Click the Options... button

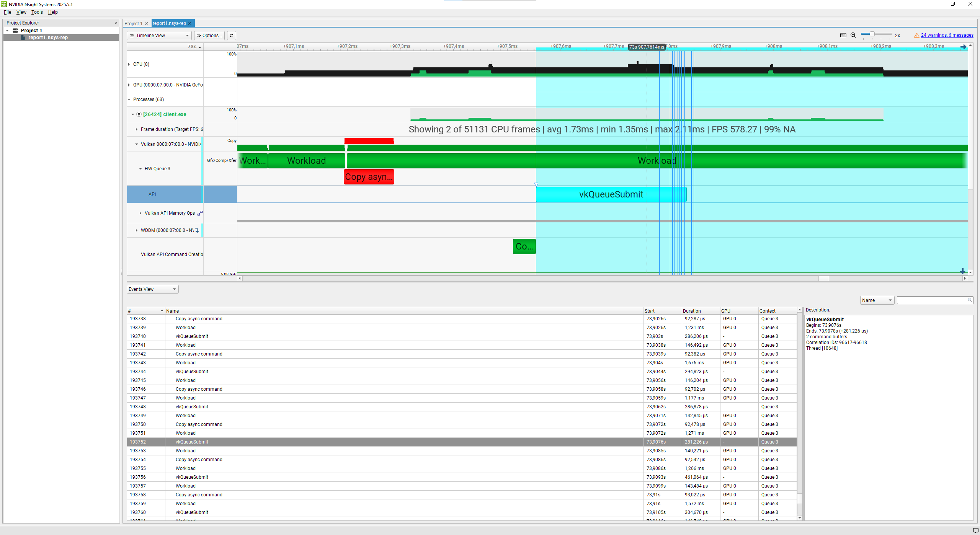coord(209,36)
